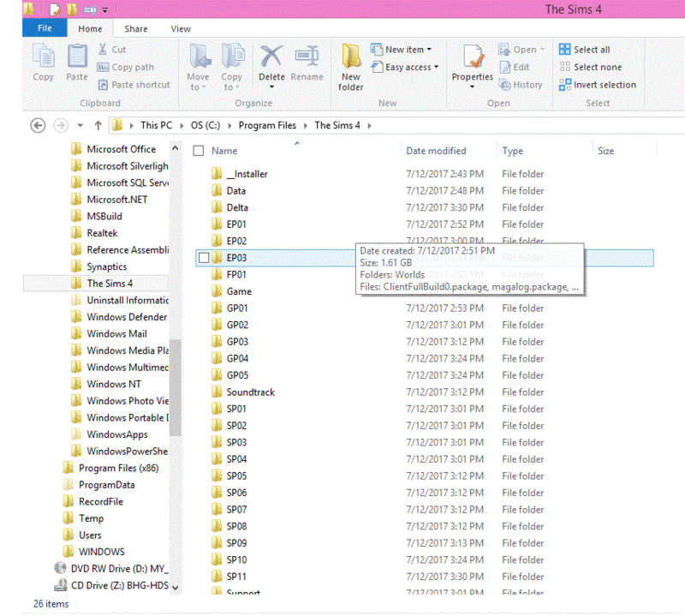Select the Delta folder

(x=237, y=207)
